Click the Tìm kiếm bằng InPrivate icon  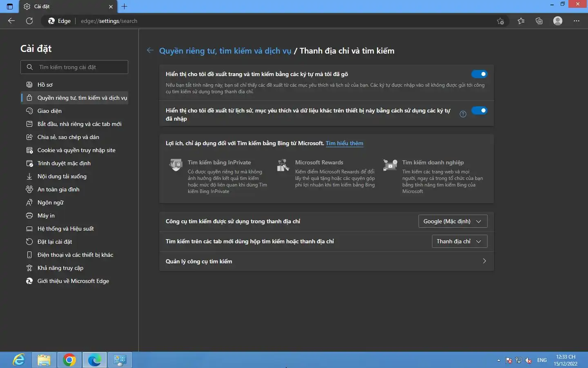[x=176, y=164]
